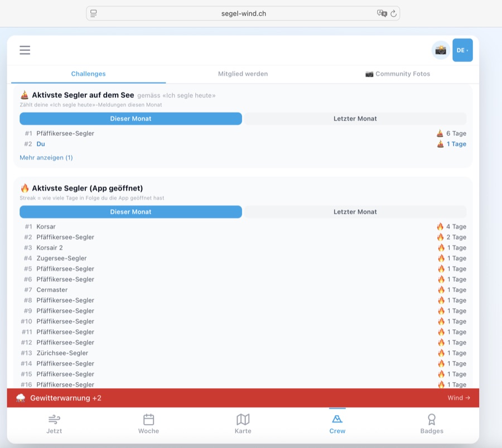Click the 6 Tage value for Pfäffikersee-Segler
The image size is (502, 448).
456,133
